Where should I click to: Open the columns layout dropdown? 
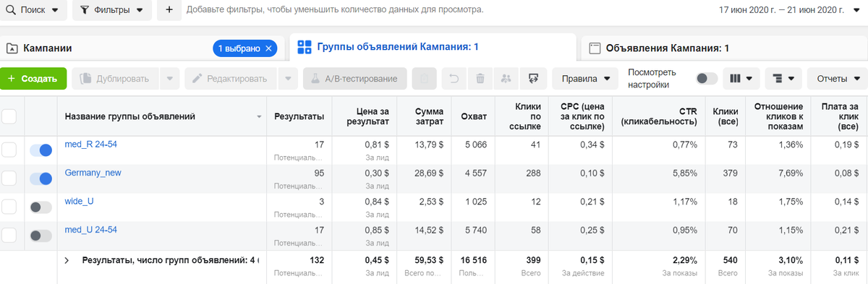click(x=742, y=78)
